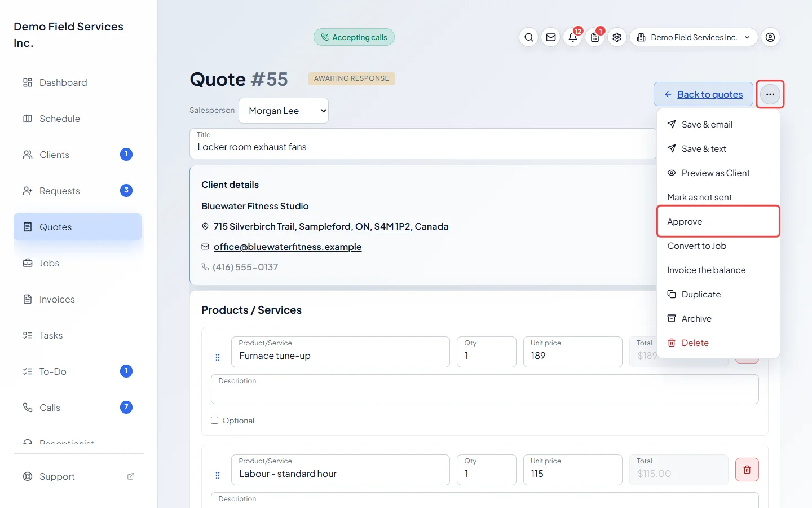Image resolution: width=812 pixels, height=508 pixels.
Task: Select Archive from actions menu
Action: click(x=718, y=318)
